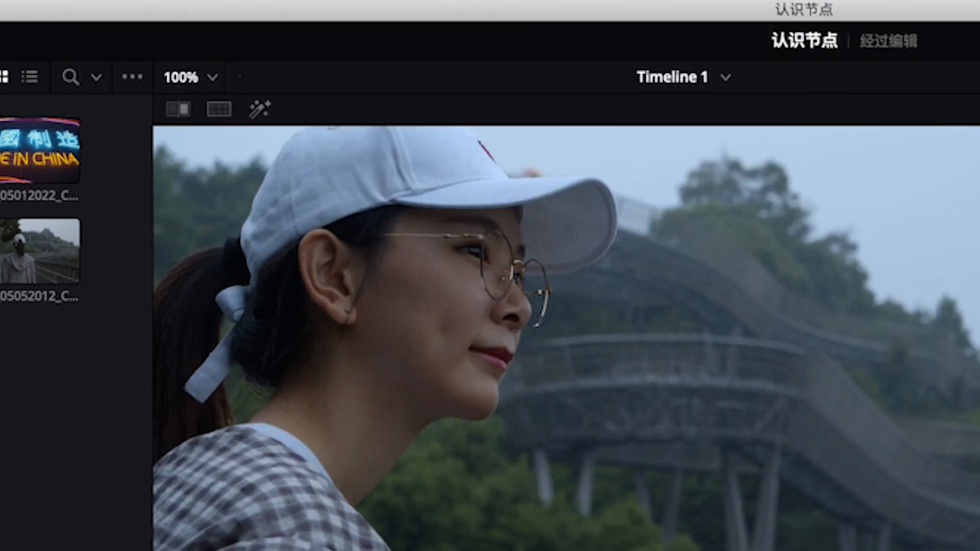Click the 05052012_C... clip name label
This screenshot has width=980, height=551.
coord(39,296)
